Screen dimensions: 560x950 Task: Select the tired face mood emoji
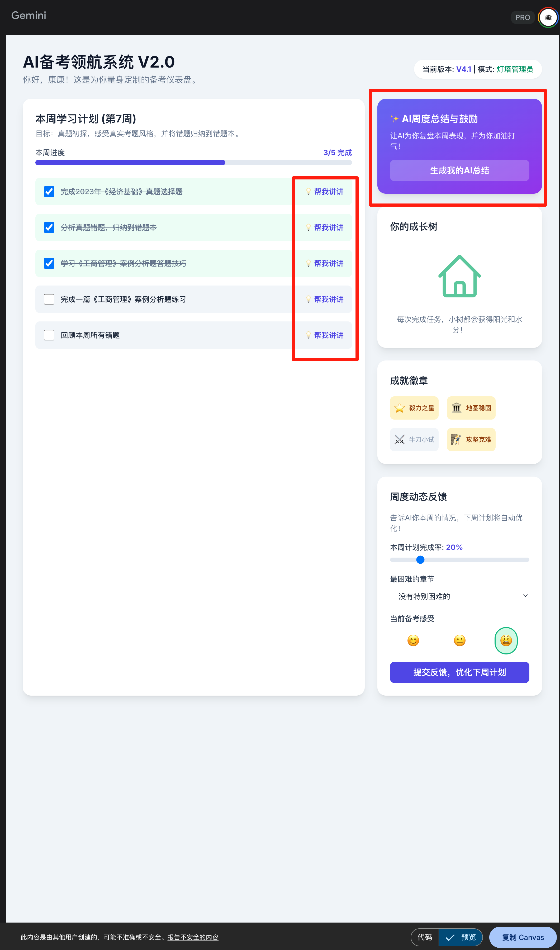(x=506, y=641)
